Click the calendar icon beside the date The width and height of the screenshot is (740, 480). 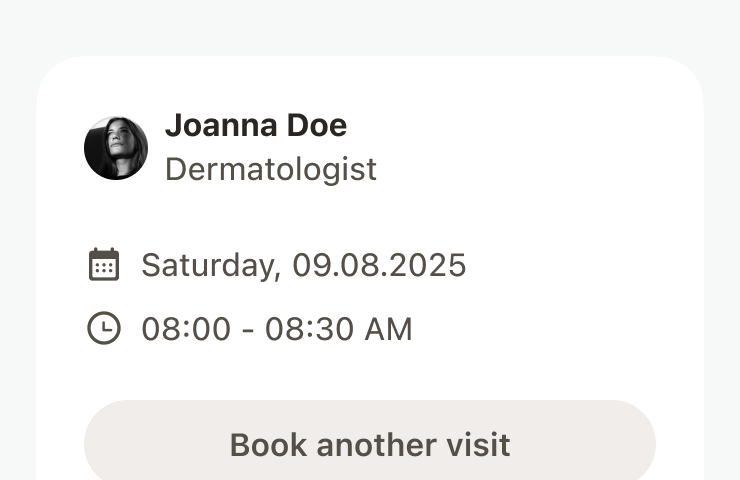104,265
